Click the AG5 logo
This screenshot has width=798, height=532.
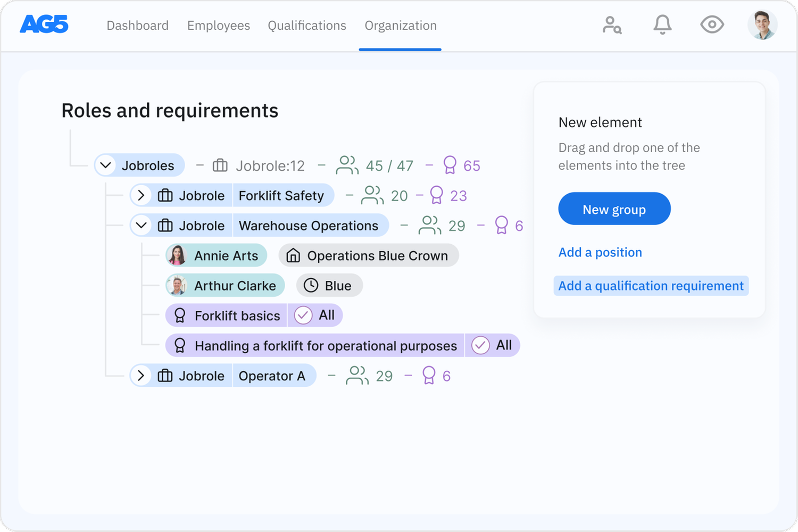pyautogui.click(x=44, y=24)
